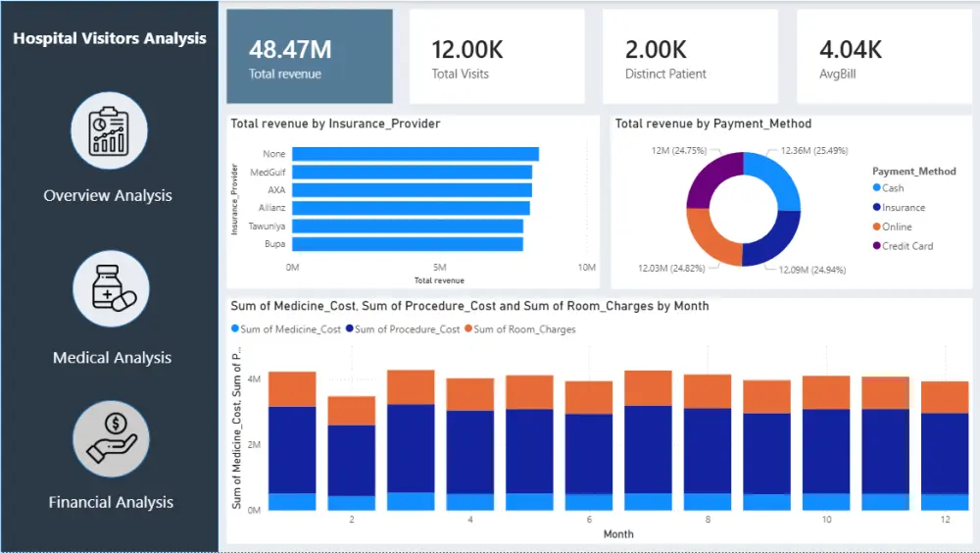The width and height of the screenshot is (980, 553).
Task: Click the Allianz revenue bar
Action: 412,208
